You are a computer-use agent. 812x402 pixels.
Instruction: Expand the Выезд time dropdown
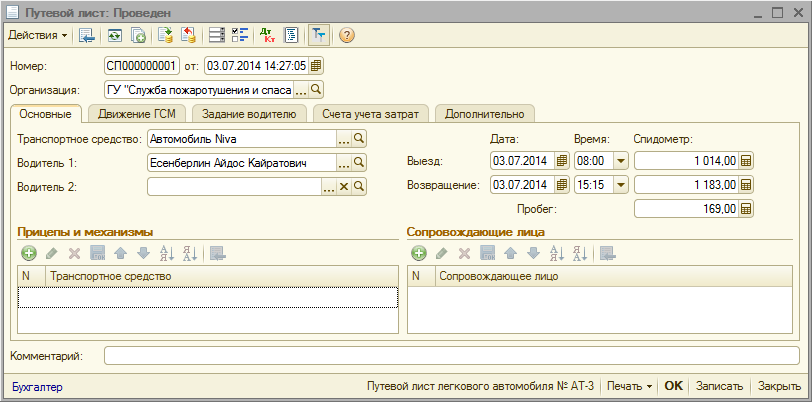pos(620,161)
